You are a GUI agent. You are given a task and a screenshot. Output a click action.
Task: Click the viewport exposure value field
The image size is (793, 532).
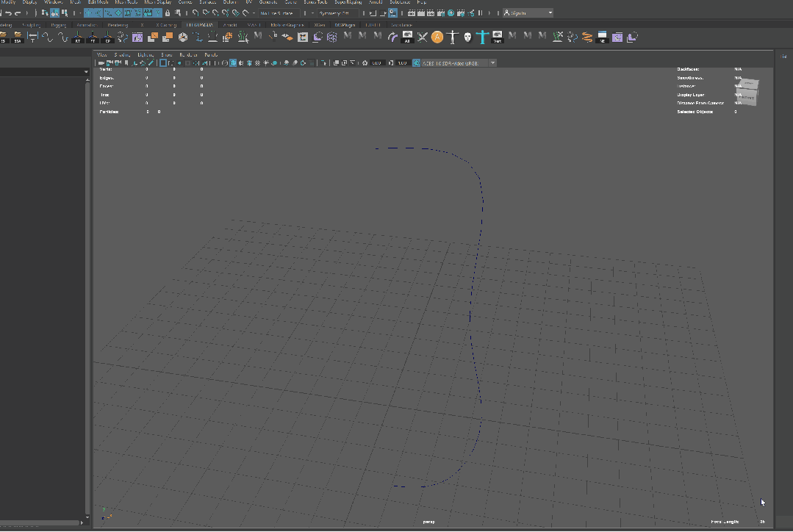376,63
